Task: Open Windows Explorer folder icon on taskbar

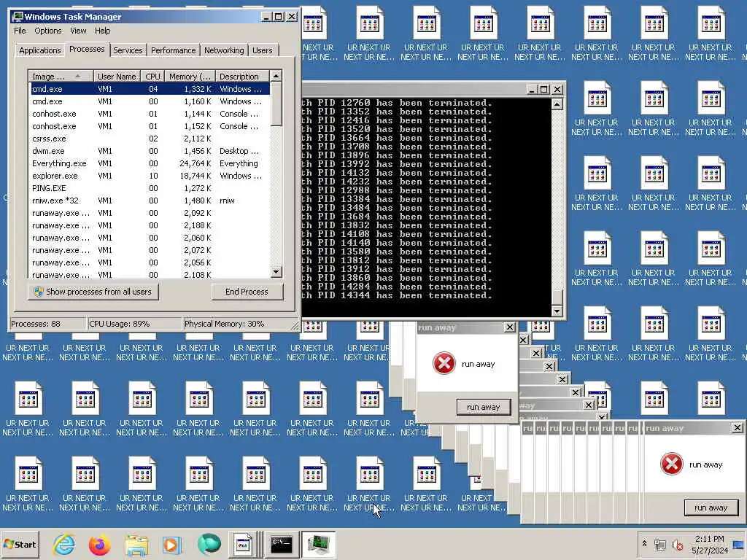Action: [x=136, y=545]
